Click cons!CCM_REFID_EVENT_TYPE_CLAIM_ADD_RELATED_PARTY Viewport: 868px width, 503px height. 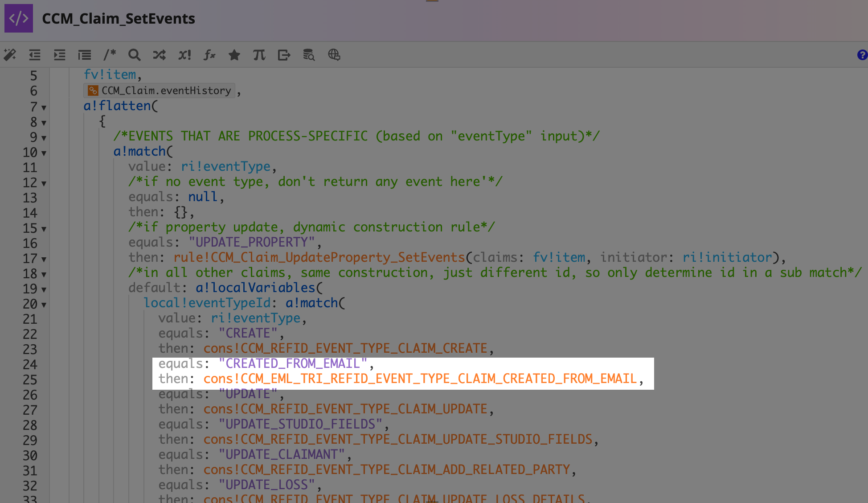point(387,470)
